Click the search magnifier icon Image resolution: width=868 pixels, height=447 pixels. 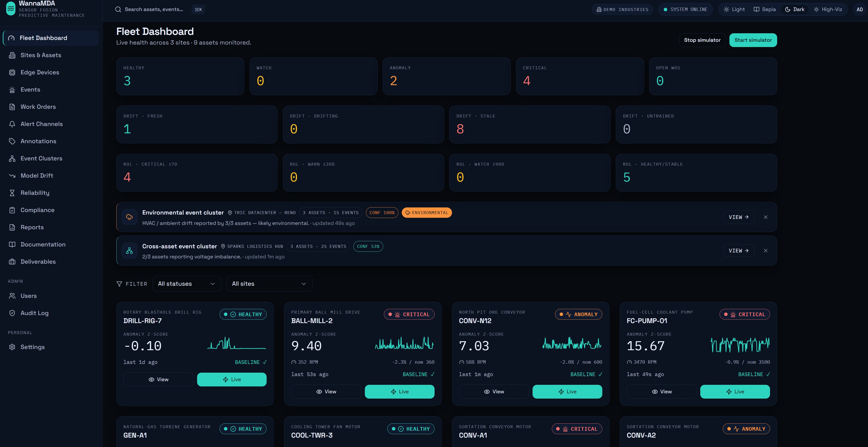click(118, 9)
